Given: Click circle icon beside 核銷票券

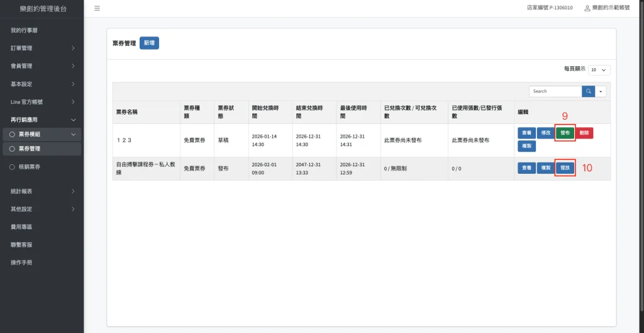Looking at the screenshot, I should click(12, 167).
